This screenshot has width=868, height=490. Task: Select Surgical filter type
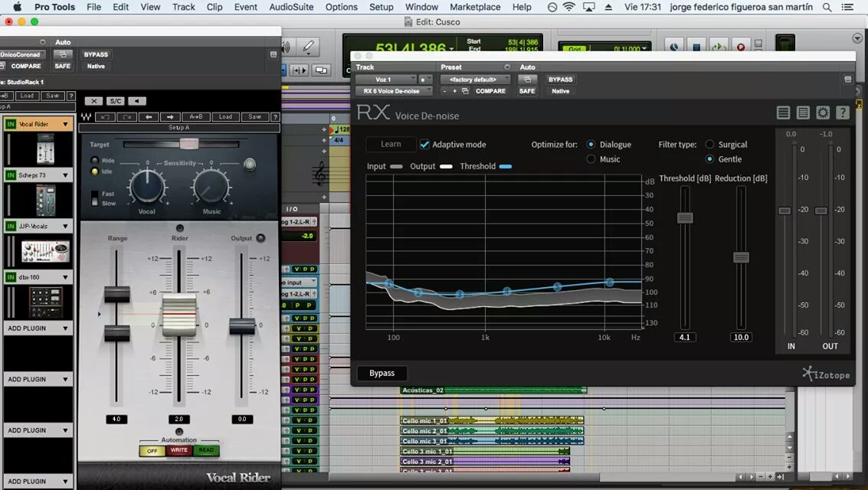(x=709, y=145)
